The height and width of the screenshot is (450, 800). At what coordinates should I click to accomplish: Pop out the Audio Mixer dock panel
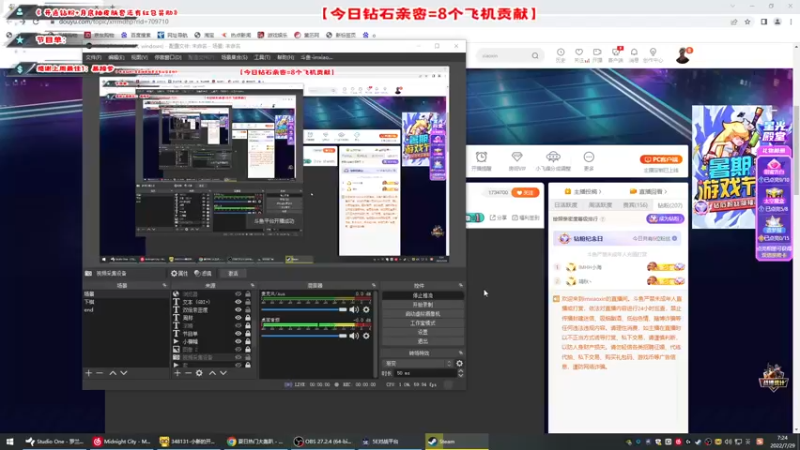373,286
